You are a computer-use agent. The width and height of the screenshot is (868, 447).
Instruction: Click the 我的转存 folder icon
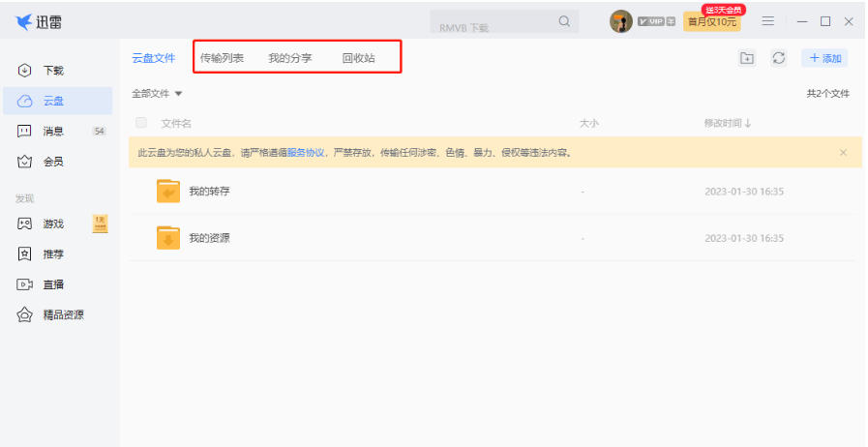click(168, 192)
